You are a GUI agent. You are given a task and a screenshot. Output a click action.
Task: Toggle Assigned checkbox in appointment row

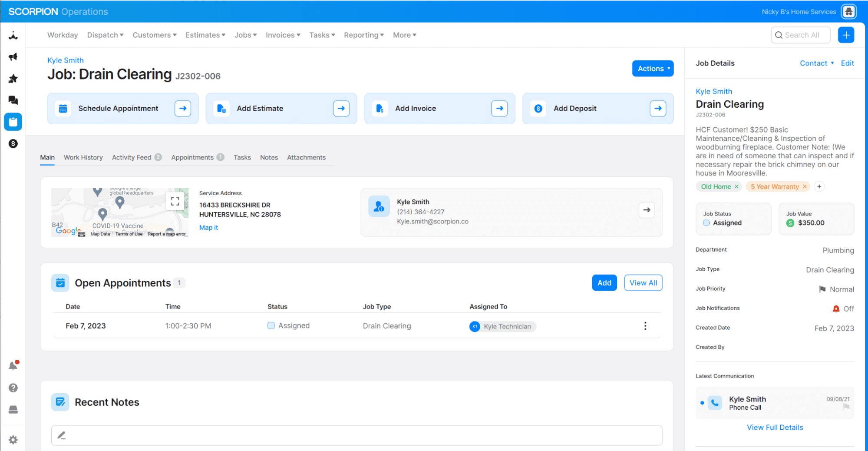click(x=271, y=325)
